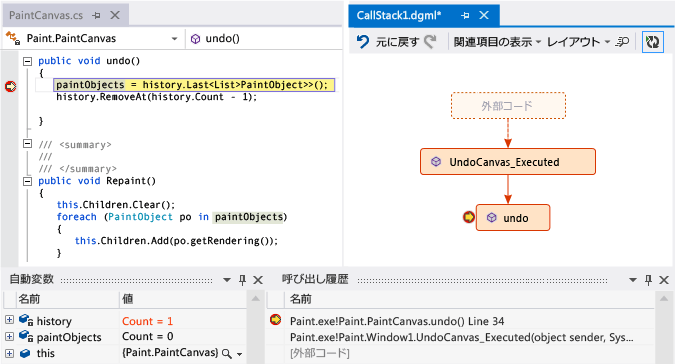Screen dimensions: 675x364
Task: Open the 自動変数 panel options dropdown
Action: coord(227,280)
